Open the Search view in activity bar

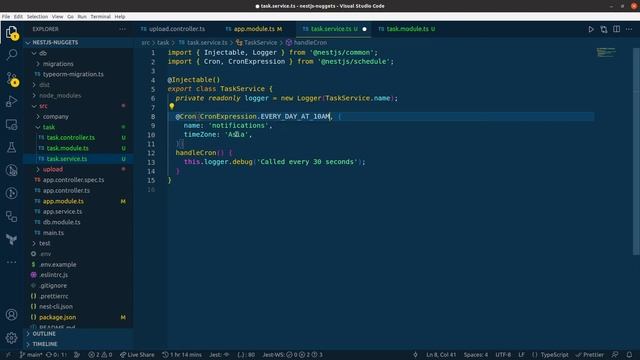[x=11, y=55]
